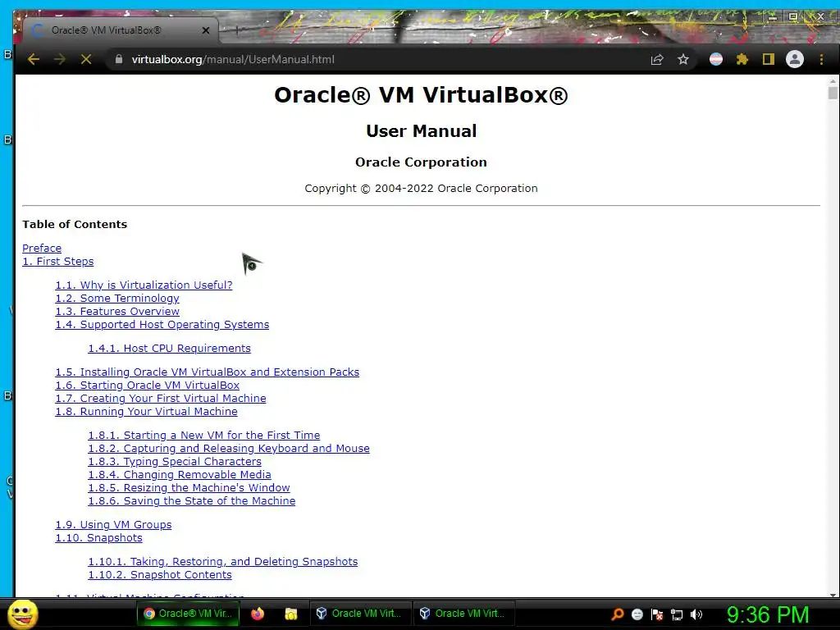Open the Chrome three-dot menu
840x630 pixels.
click(821, 59)
